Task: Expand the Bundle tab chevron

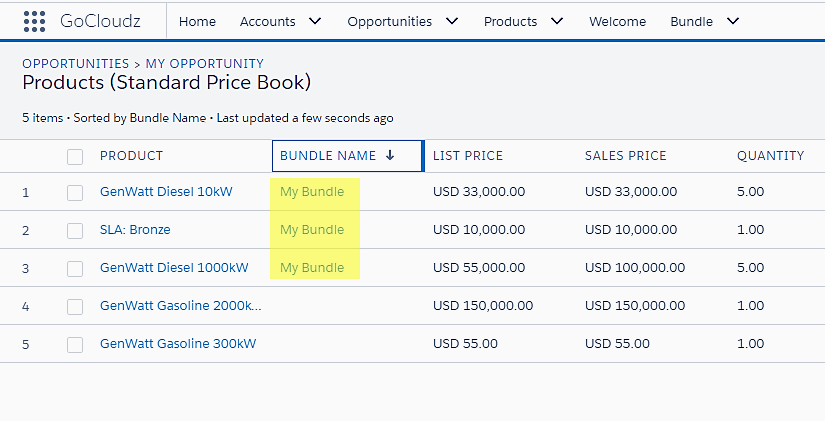Action: pyautogui.click(x=733, y=21)
